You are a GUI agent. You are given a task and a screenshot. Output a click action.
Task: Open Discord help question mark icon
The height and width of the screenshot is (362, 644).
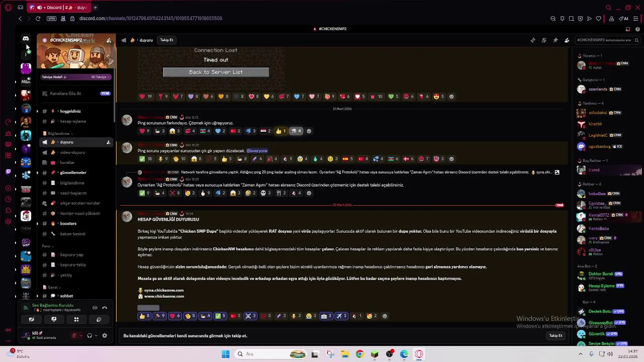pyautogui.click(x=636, y=29)
